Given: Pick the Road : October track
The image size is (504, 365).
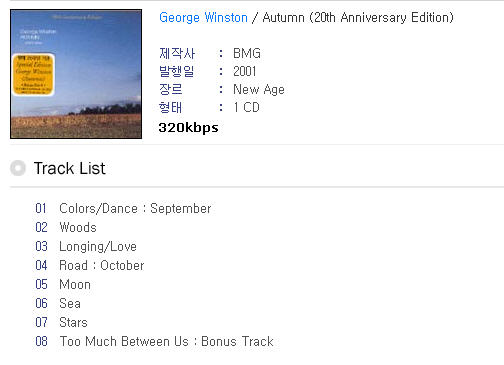Looking at the screenshot, I should coord(102,266).
